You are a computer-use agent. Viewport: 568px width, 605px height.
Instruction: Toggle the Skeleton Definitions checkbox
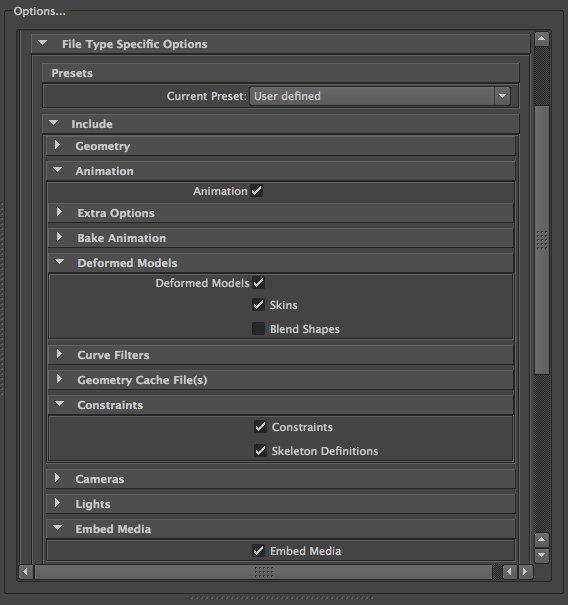[x=260, y=451]
